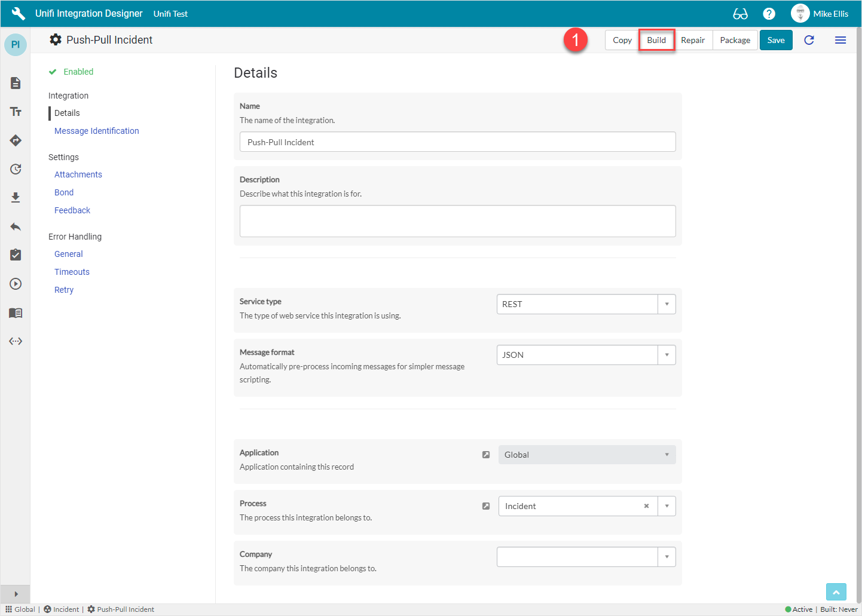Clear the Incident value in Process
Viewport: 862px width, 616px height.
646,506
